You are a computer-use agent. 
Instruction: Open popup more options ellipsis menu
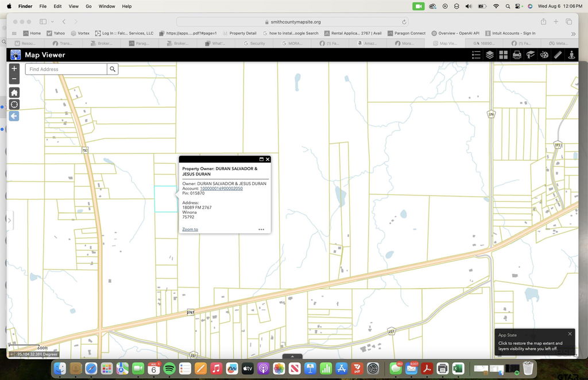tap(261, 229)
